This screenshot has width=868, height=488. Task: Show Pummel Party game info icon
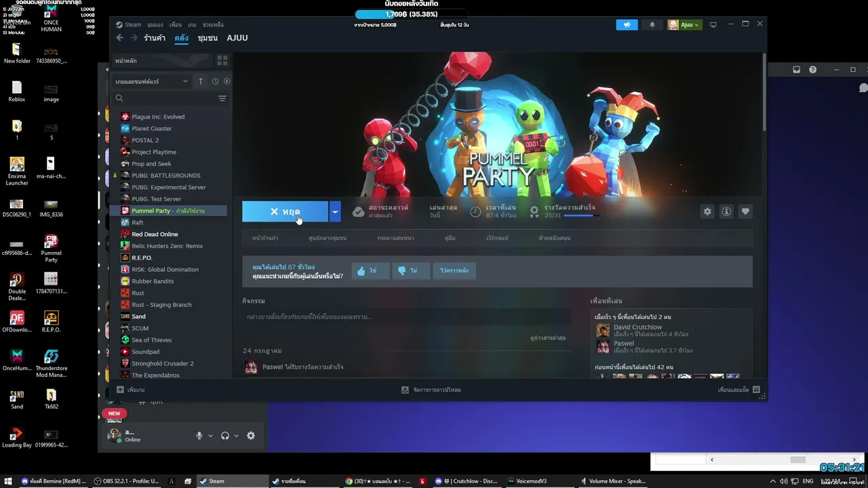[x=726, y=211]
